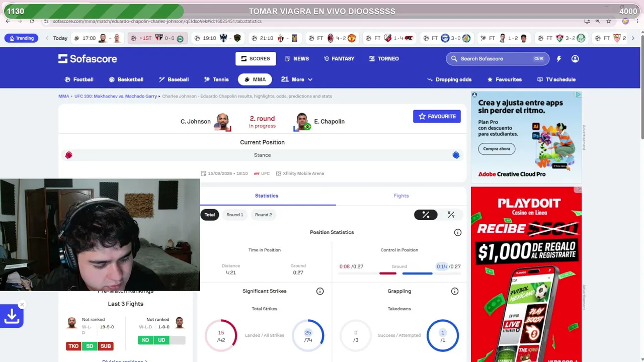Click the red ground control progress bar

pos(388,274)
